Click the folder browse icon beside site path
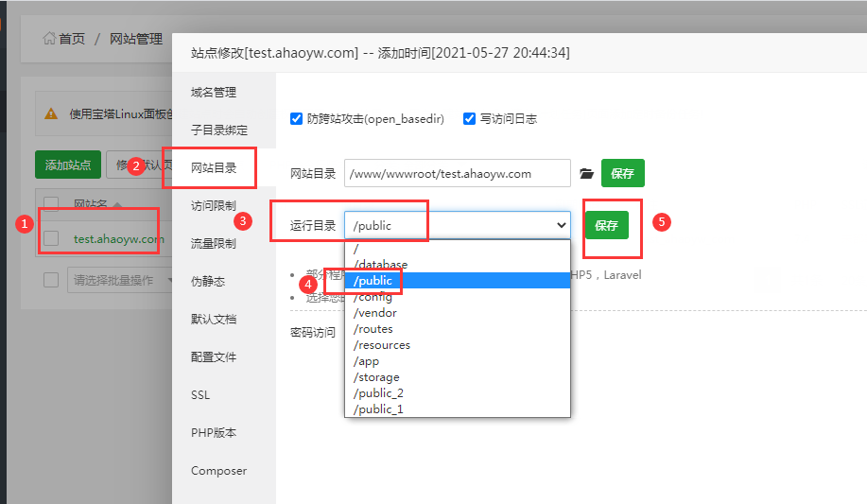The image size is (867, 504). coord(586,174)
